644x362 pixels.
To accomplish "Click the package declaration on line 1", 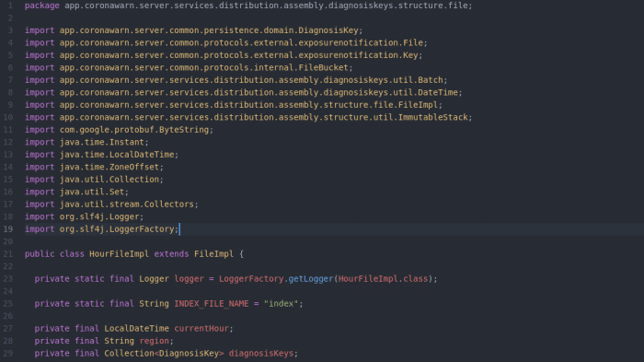I will 248,6.
